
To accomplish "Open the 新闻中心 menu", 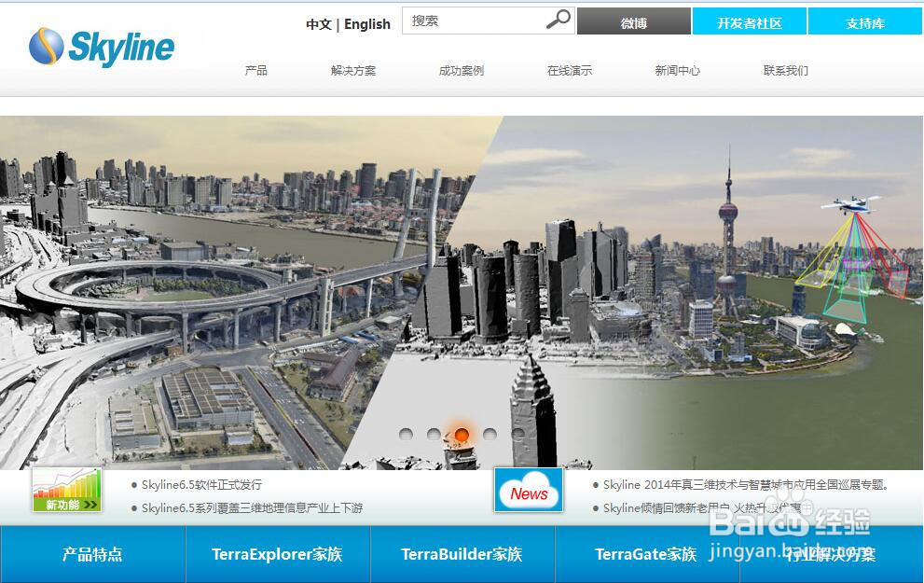I will click(677, 71).
